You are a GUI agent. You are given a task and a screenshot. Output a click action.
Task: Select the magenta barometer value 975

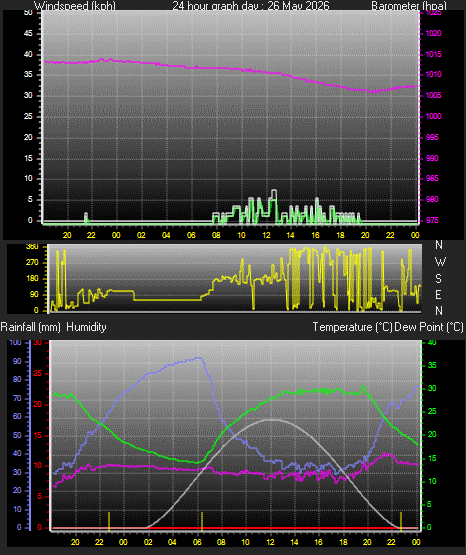[432, 220]
